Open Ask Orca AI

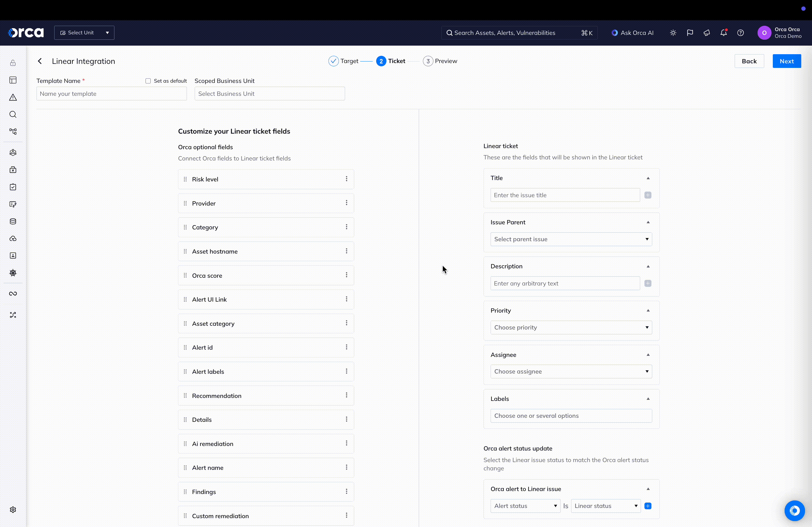[x=632, y=33]
